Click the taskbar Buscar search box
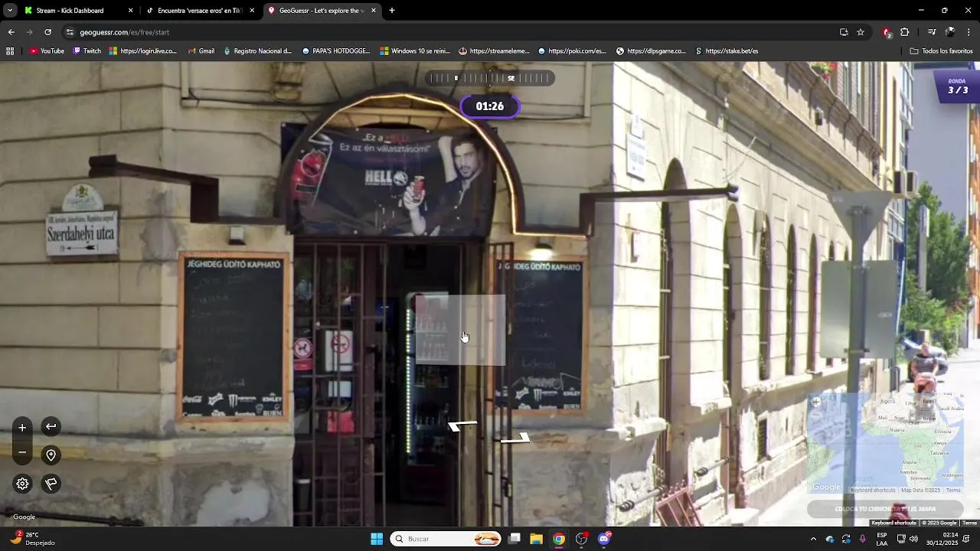Image resolution: width=980 pixels, height=551 pixels. [446, 539]
